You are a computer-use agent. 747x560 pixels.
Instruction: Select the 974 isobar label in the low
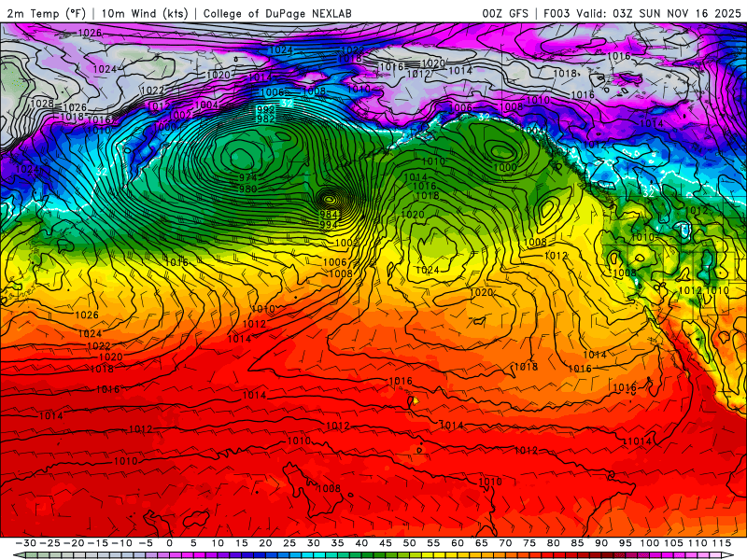[247, 177]
